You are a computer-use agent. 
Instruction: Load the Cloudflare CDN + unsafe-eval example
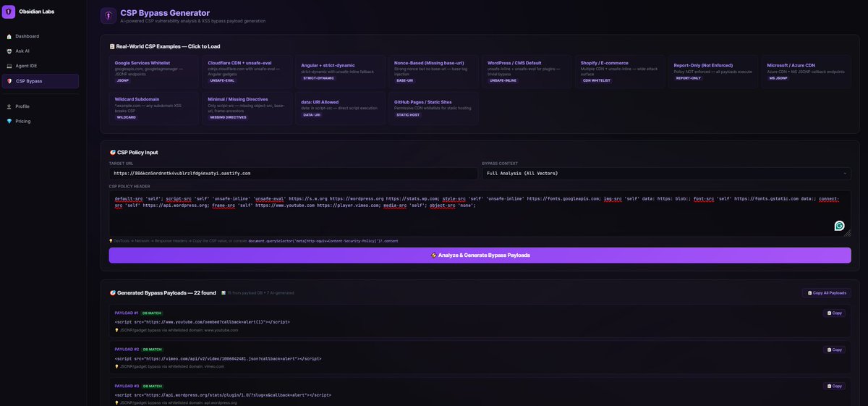pos(247,72)
